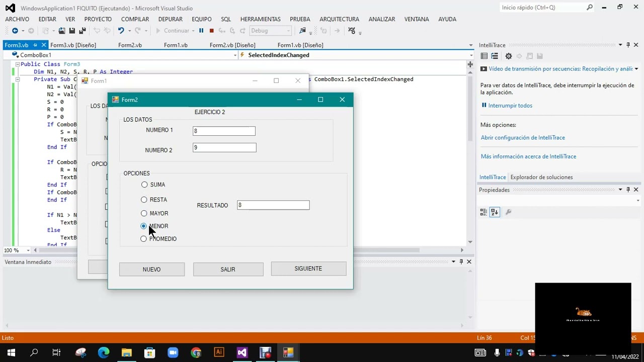Open IntelliTrace settings gear icon
644x362 pixels.
coord(509,56)
